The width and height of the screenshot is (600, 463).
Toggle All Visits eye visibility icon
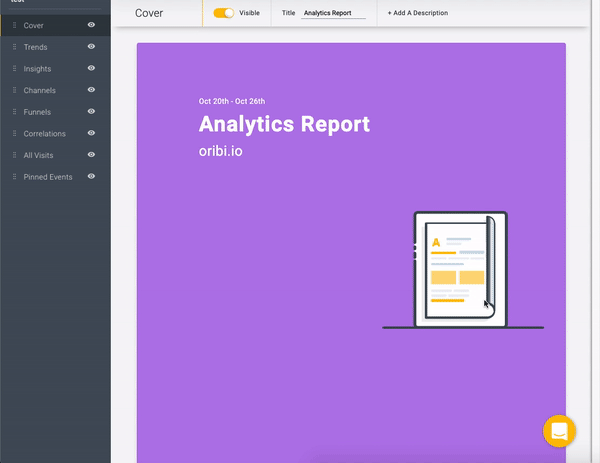[91, 155]
